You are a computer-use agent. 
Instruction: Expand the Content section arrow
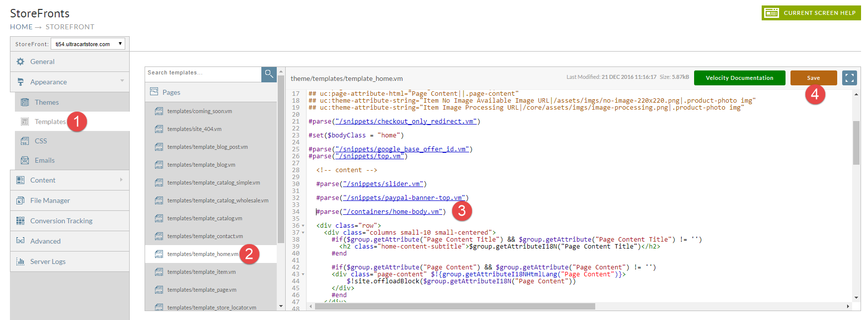tap(121, 180)
